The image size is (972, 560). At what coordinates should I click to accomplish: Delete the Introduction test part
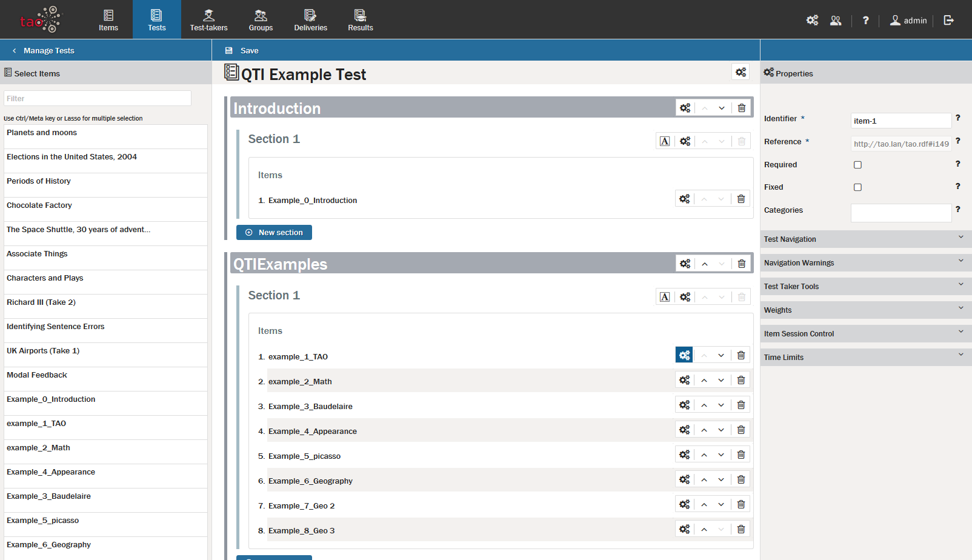coord(741,108)
